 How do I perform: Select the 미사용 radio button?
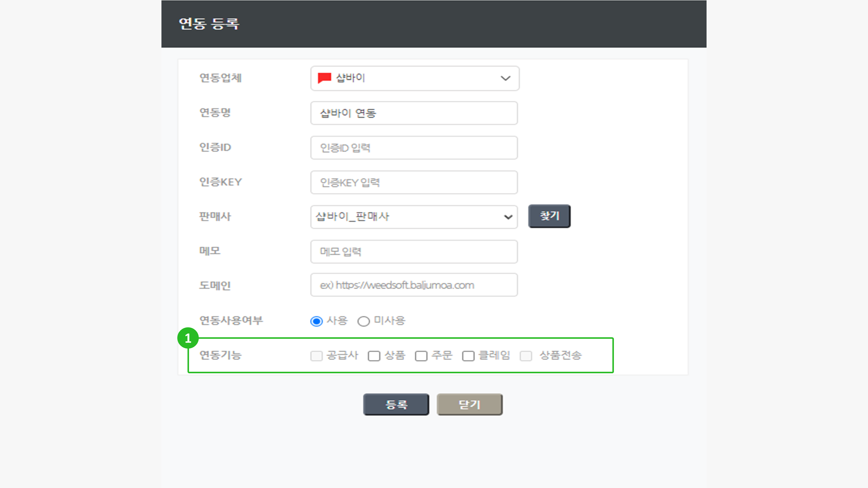363,321
